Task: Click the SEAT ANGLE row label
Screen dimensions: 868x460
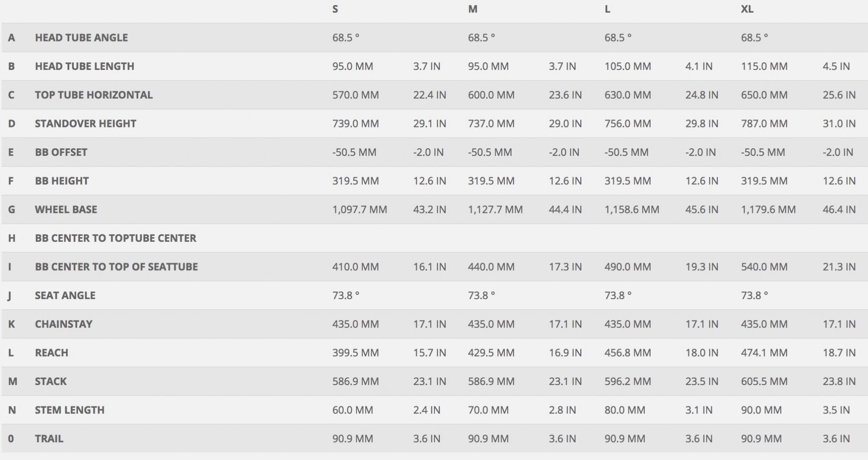Action: point(65,296)
